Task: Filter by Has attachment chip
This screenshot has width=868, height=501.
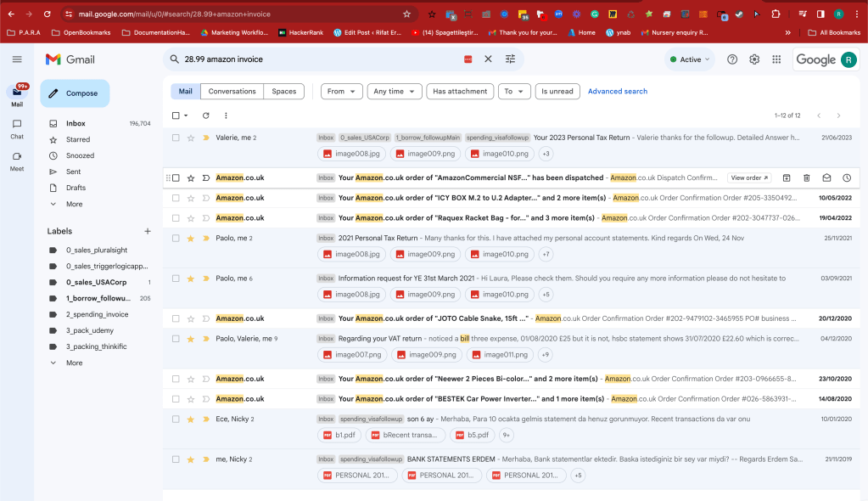Action: [x=460, y=92]
